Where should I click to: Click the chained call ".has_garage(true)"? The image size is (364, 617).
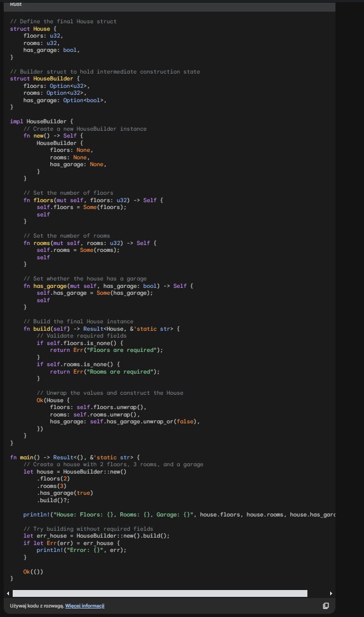tap(65, 493)
